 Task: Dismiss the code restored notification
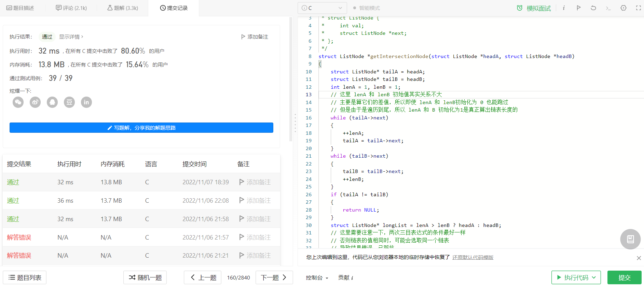(639, 258)
